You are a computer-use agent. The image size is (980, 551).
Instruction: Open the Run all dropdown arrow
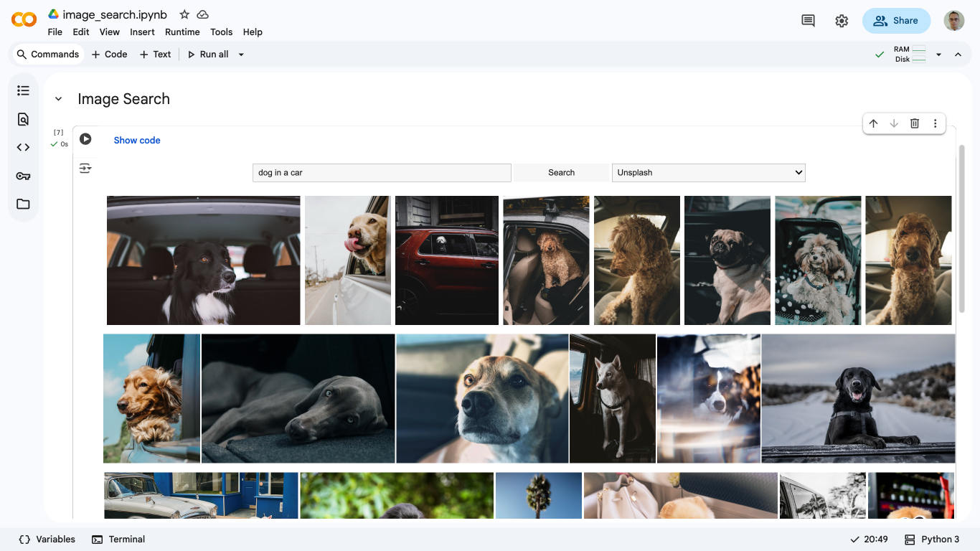(241, 54)
